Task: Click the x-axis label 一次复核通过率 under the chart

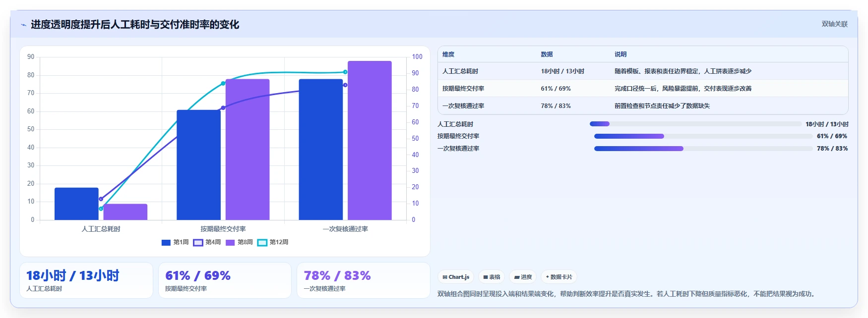Action: point(345,229)
